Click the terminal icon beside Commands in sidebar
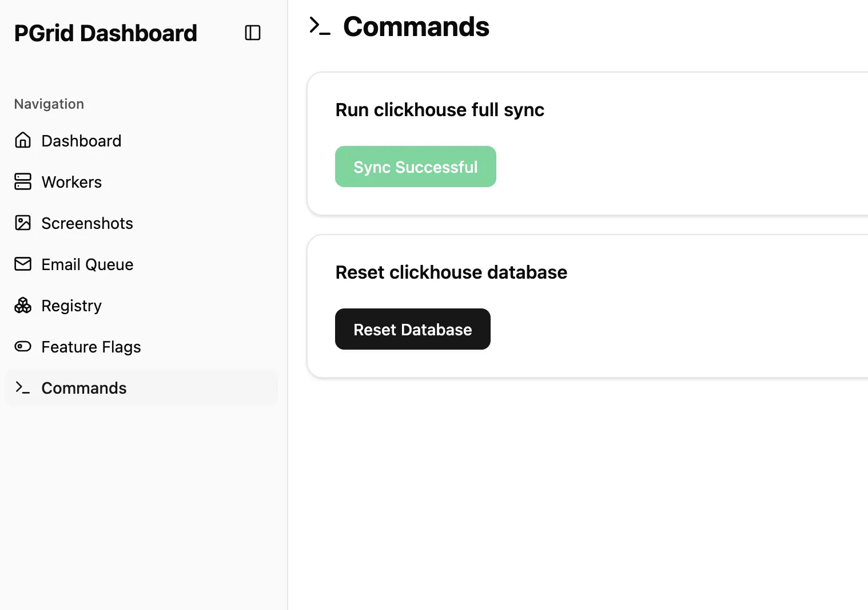The height and width of the screenshot is (610, 868). point(23,387)
